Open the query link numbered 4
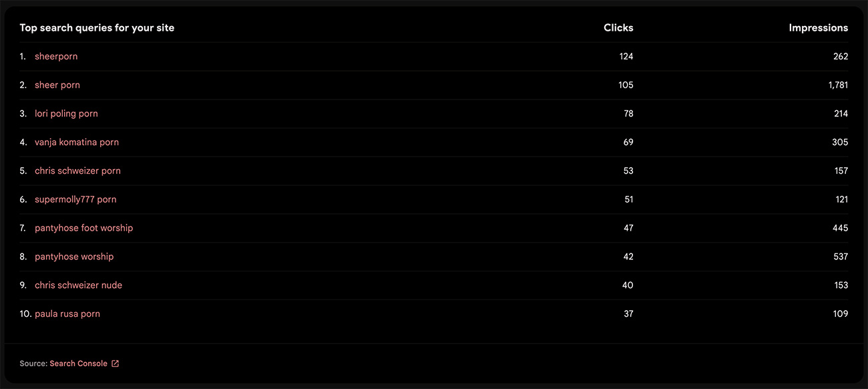868x389 pixels. tap(77, 142)
